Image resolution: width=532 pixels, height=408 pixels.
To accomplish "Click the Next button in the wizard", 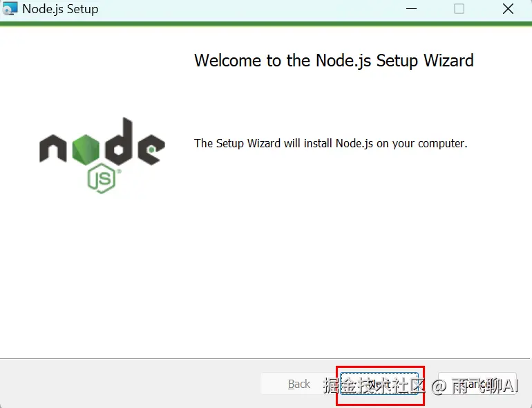I will pos(379,383).
